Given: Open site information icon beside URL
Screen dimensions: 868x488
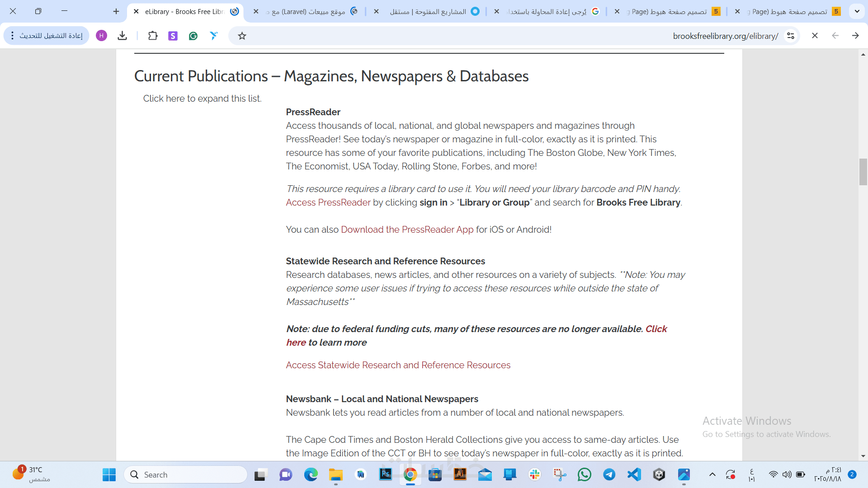Looking at the screenshot, I should click(790, 36).
